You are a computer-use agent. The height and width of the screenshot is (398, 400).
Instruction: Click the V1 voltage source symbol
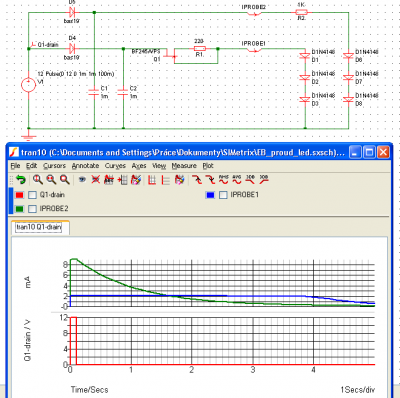pos(28,84)
